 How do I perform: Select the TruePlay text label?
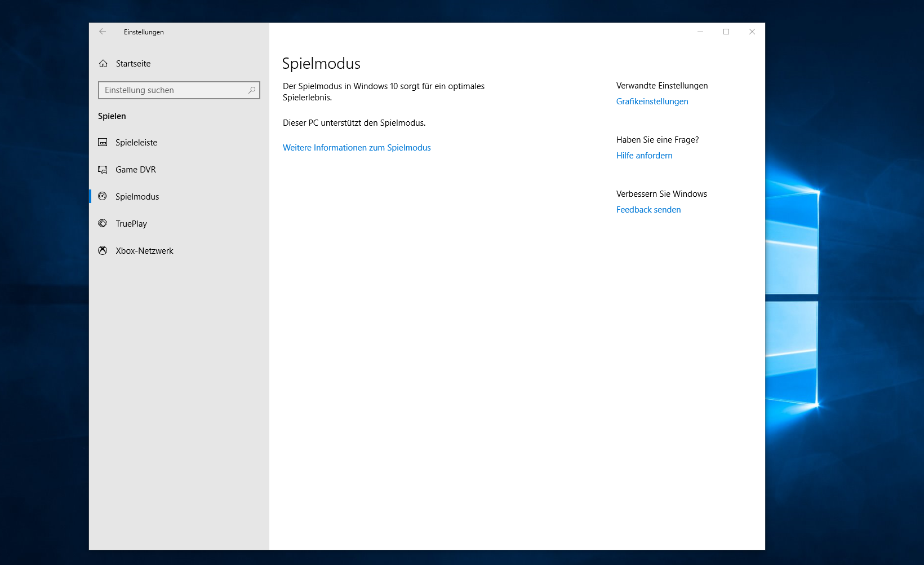click(131, 224)
